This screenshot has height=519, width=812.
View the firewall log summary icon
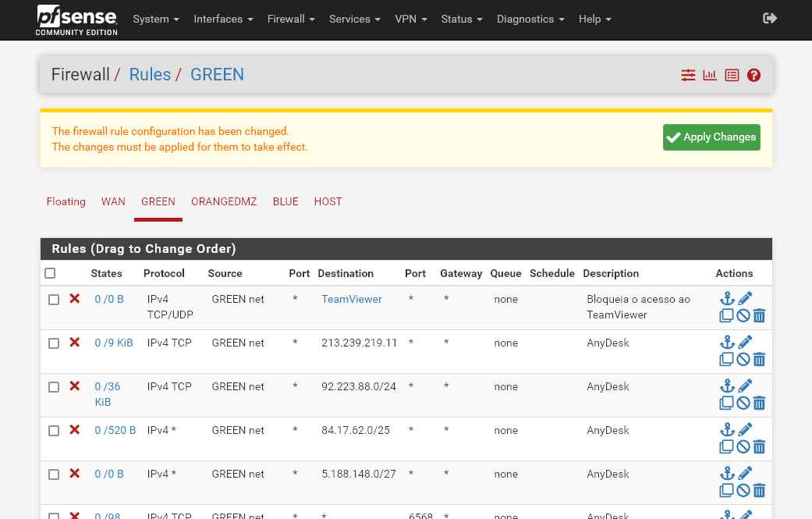(732, 75)
